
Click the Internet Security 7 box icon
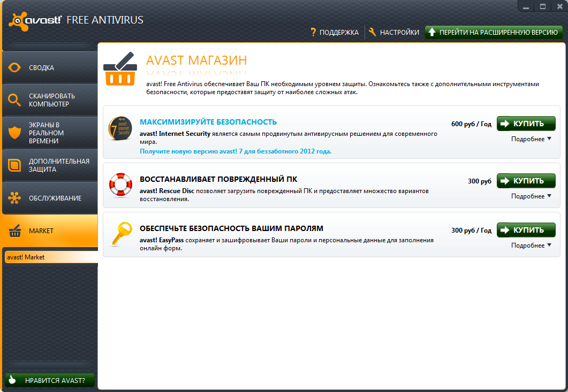click(120, 128)
